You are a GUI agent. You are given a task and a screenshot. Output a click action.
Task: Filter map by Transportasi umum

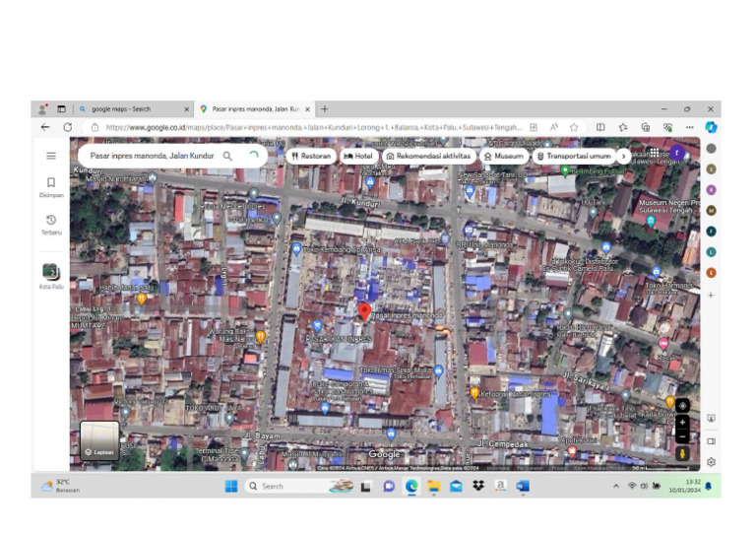point(574,156)
